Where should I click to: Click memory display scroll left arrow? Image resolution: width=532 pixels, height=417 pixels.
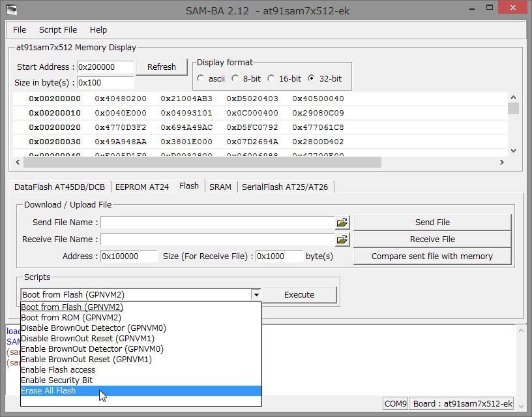18,162
